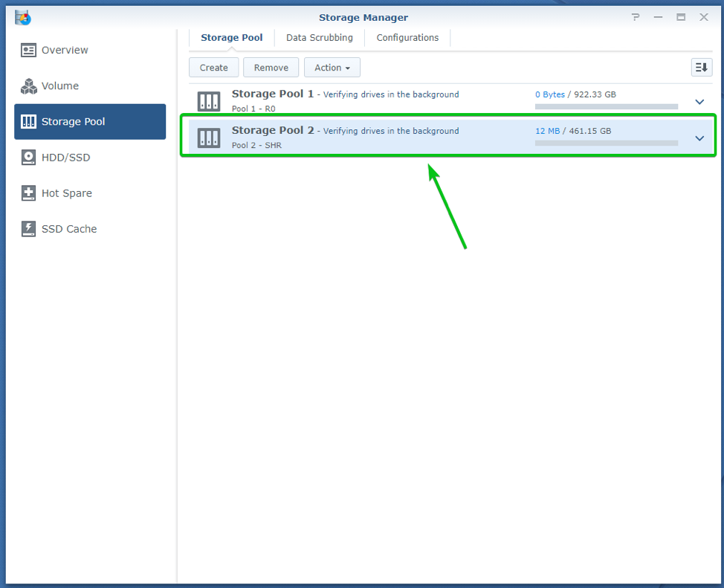This screenshot has height=588, width=724.
Task: Click the sort order icon button
Action: 701,68
